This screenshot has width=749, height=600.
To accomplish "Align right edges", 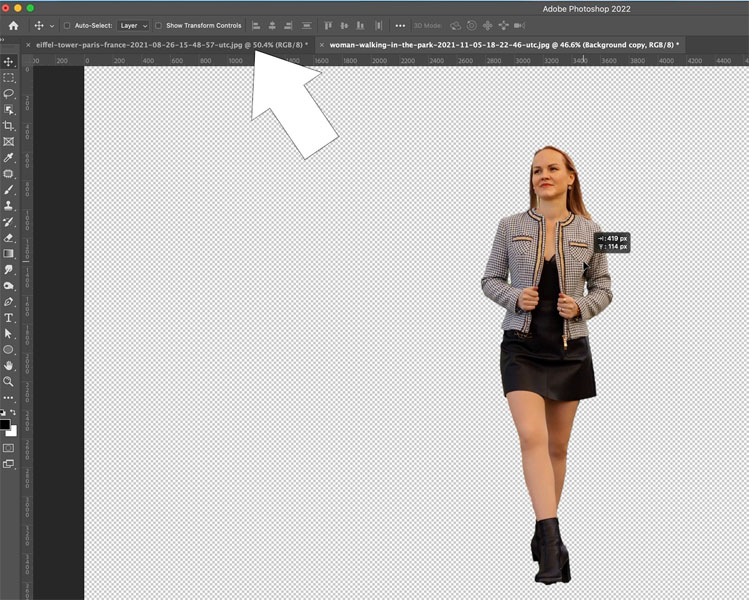I will point(288,26).
